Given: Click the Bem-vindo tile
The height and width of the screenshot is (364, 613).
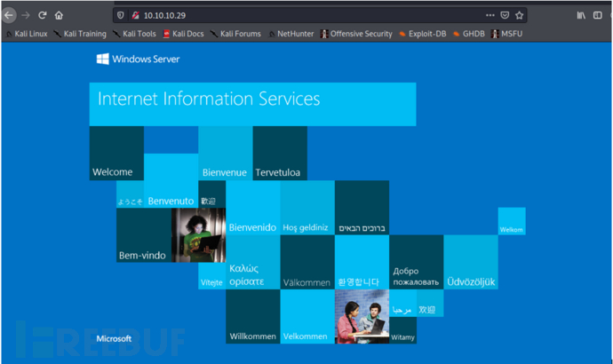Looking at the screenshot, I should coord(144,235).
